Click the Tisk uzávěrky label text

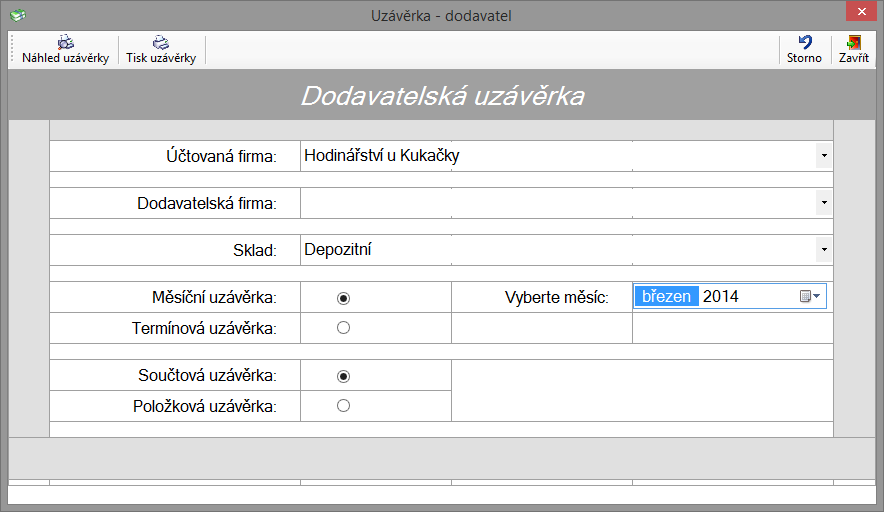point(161,58)
